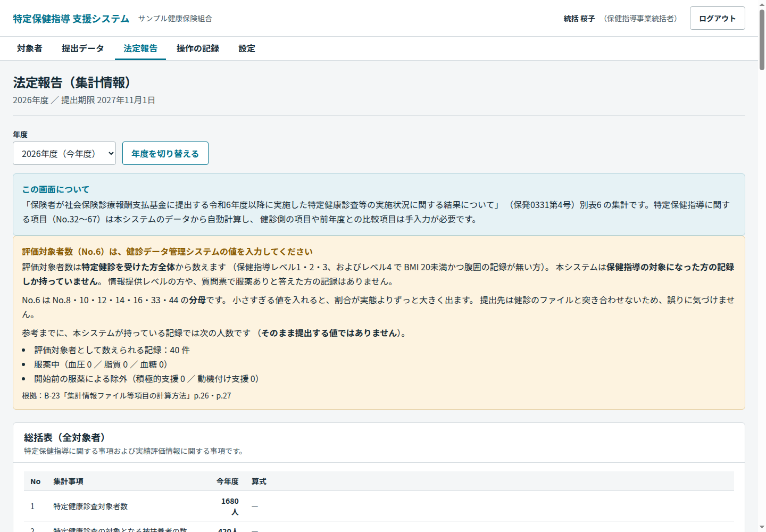Click the 総括表（全対象者） section heading
The image size is (766, 532).
[64, 438]
